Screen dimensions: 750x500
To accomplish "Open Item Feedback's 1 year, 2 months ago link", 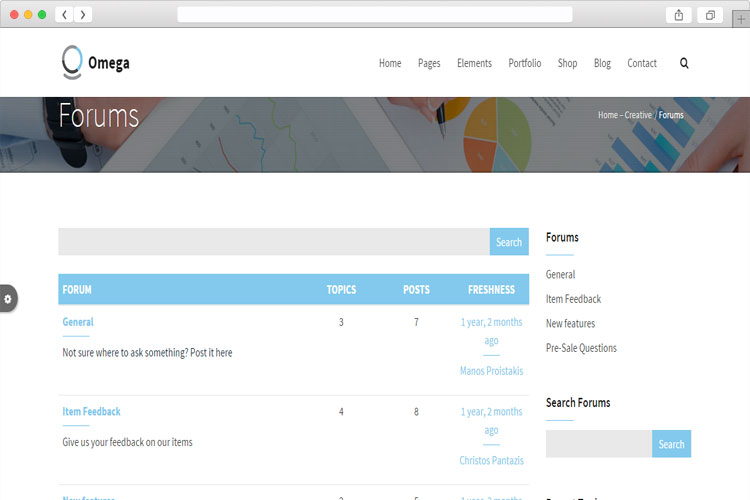I will pos(491,421).
